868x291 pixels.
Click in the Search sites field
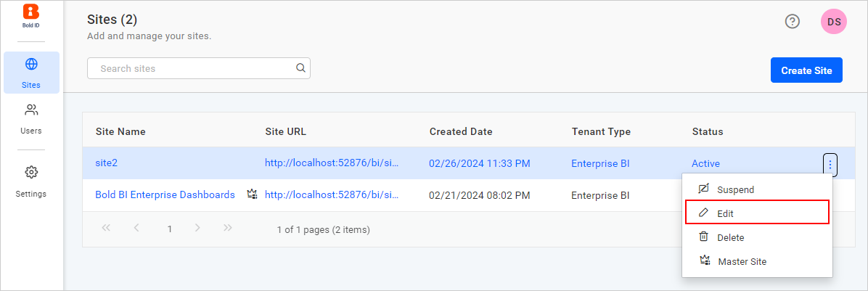coord(192,68)
